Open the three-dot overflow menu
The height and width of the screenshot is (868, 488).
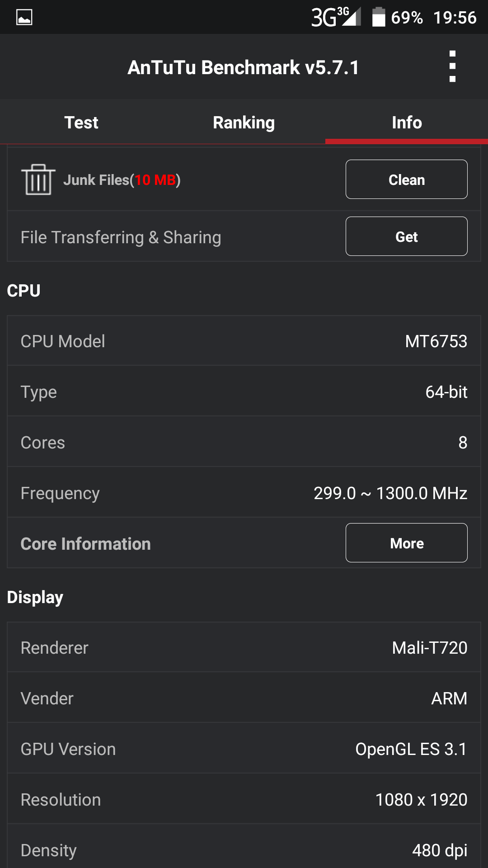coord(452,67)
